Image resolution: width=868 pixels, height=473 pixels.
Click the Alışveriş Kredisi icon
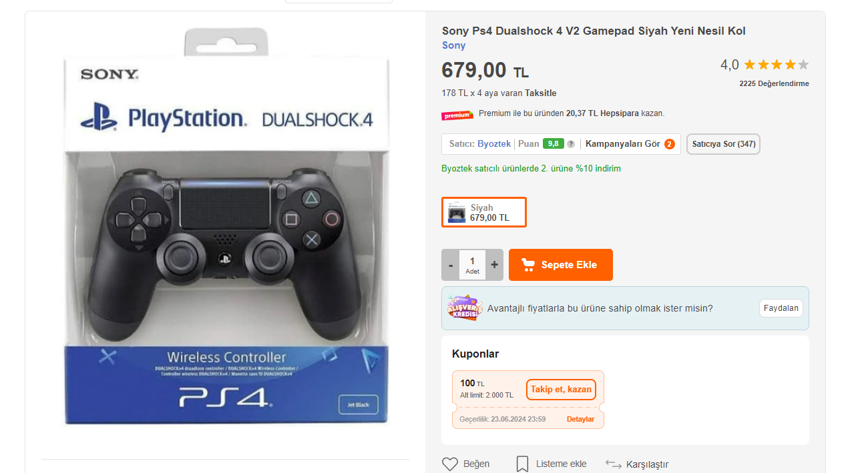coord(465,308)
